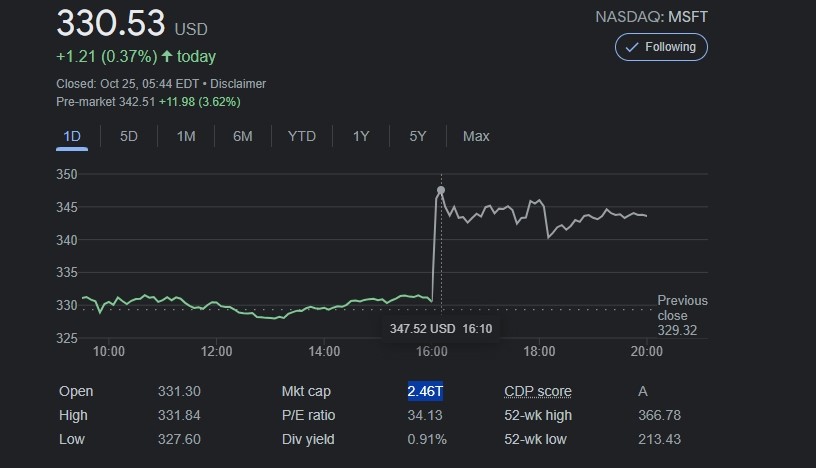Click the Mkt cap label
816x468 pixels.
(306, 391)
